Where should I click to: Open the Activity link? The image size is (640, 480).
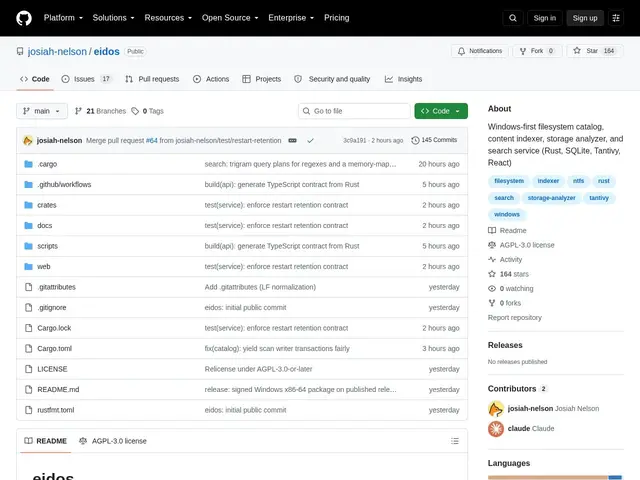[x=505, y=260]
